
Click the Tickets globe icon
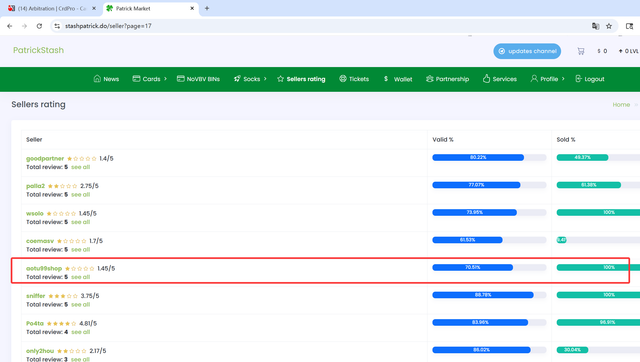[x=343, y=78]
